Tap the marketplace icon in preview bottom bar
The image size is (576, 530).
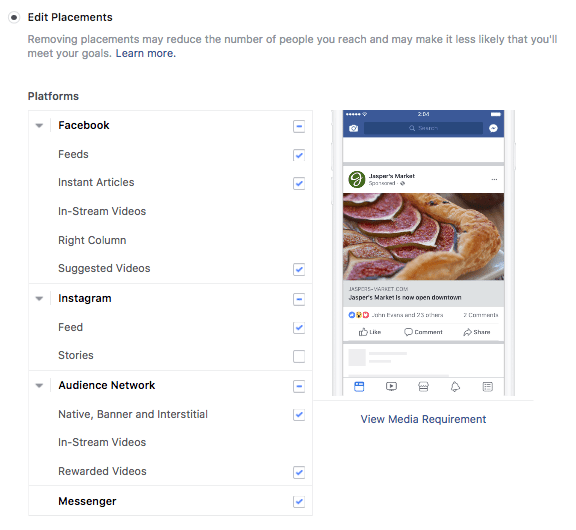pos(423,386)
